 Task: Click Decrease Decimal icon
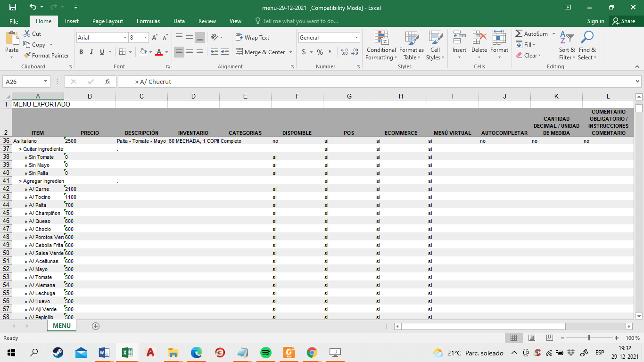(x=355, y=52)
